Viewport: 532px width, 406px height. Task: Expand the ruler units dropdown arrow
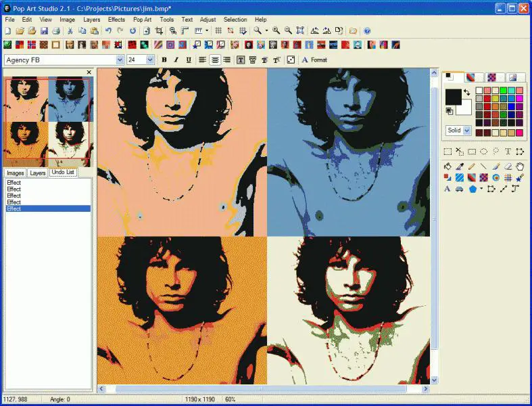[x=207, y=31]
